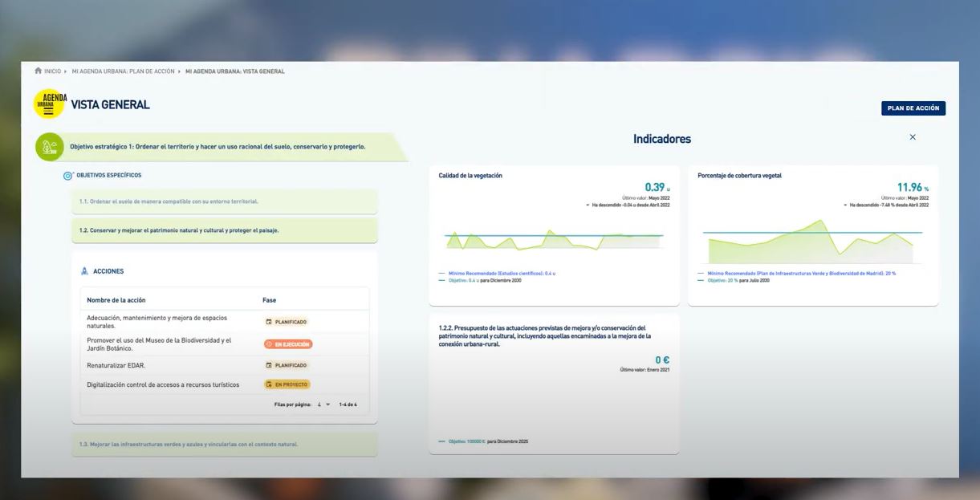Close the Indicadores panel with the X
Viewport: 980px width, 500px height.
(913, 137)
